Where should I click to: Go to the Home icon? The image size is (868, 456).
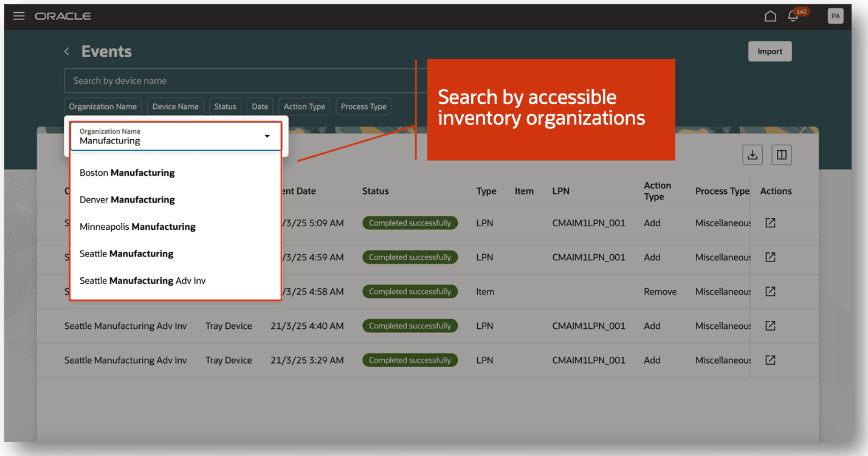(x=770, y=16)
